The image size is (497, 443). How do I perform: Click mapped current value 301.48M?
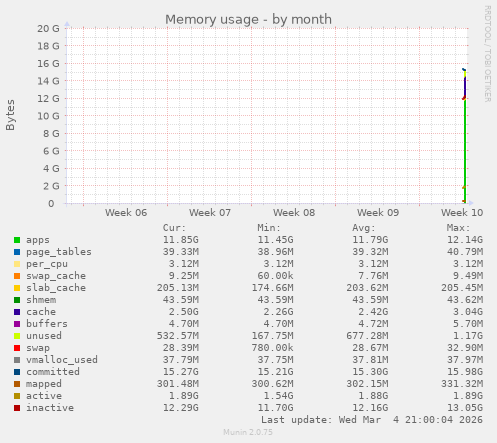click(x=178, y=384)
